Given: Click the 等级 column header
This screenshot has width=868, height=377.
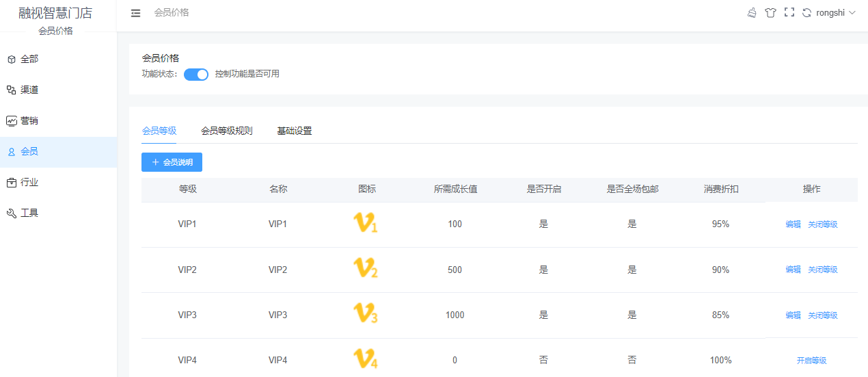Looking at the screenshot, I should coord(188,189).
